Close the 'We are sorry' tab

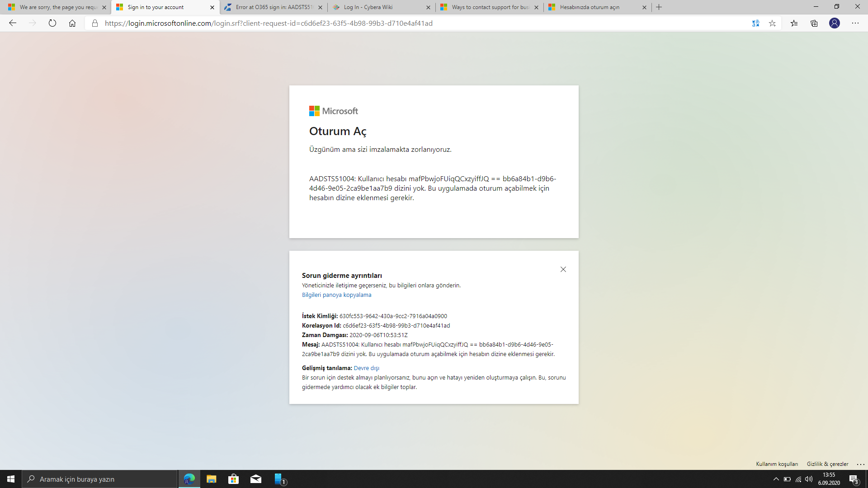(x=104, y=7)
